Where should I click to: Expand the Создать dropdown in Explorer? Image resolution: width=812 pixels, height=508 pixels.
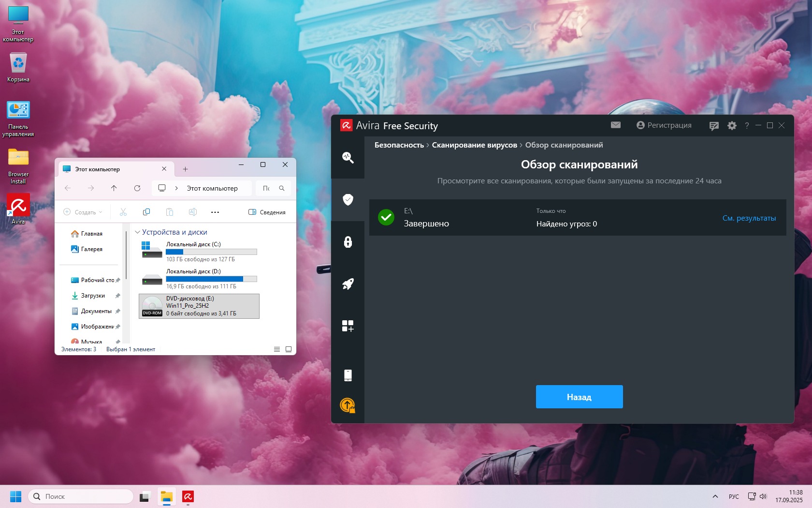(83, 212)
